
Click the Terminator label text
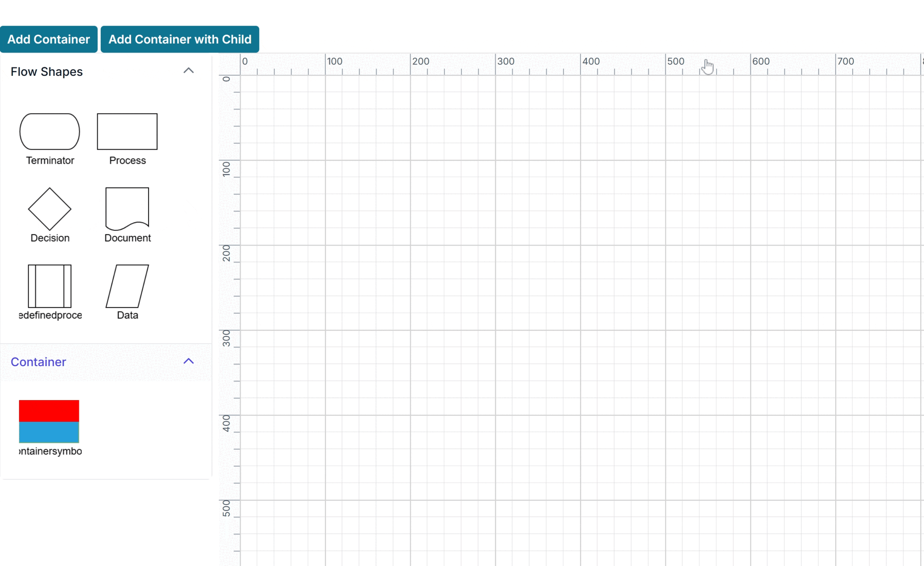point(49,161)
